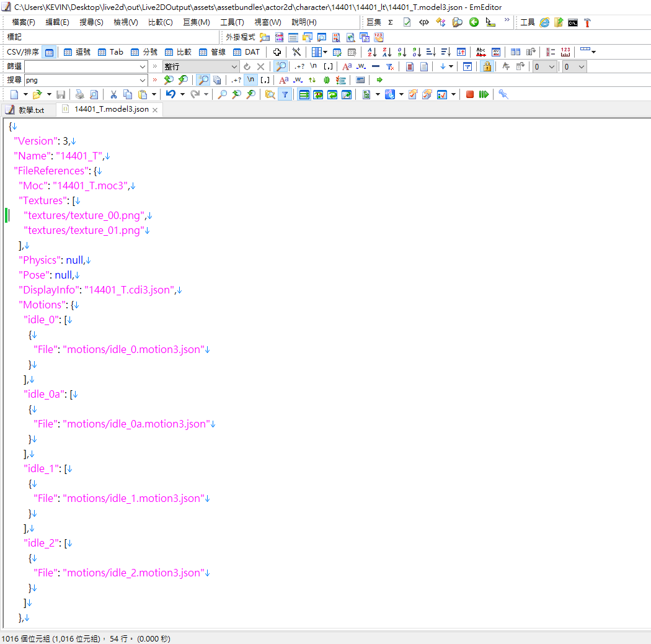Click the 逗號 comma CSV mode button
651x644 pixels.
coord(77,52)
